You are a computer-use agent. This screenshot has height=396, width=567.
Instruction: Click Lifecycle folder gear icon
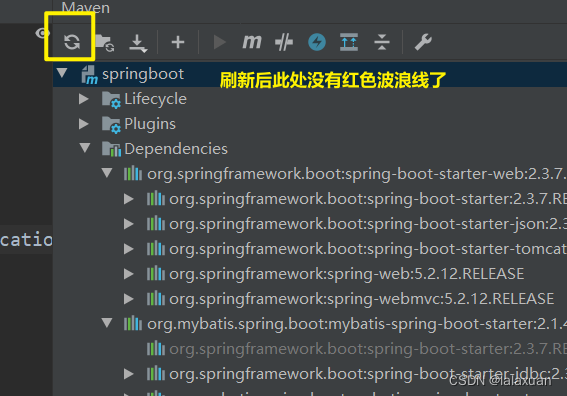click(x=111, y=100)
